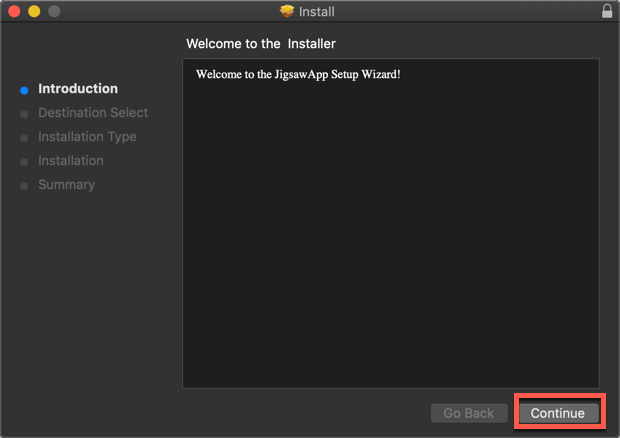Image resolution: width=620 pixels, height=438 pixels.
Task: Click the padlock icon in title bar
Action: pos(607,12)
